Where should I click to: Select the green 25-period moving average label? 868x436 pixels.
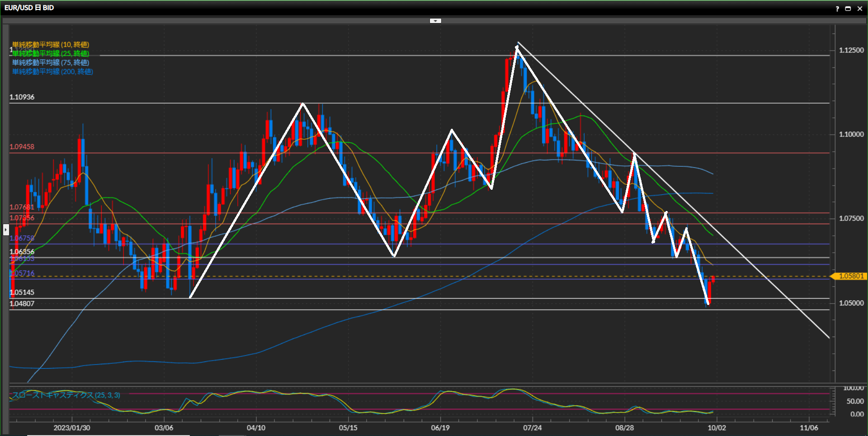point(51,53)
